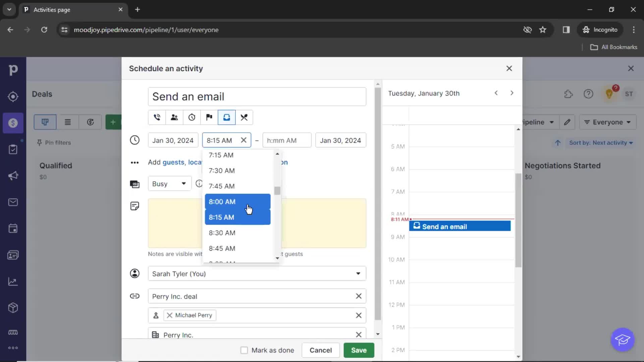This screenshot has width=644, height=362.
Task: Choose 8:00 AM from the time list
Action: coord(238,202)
